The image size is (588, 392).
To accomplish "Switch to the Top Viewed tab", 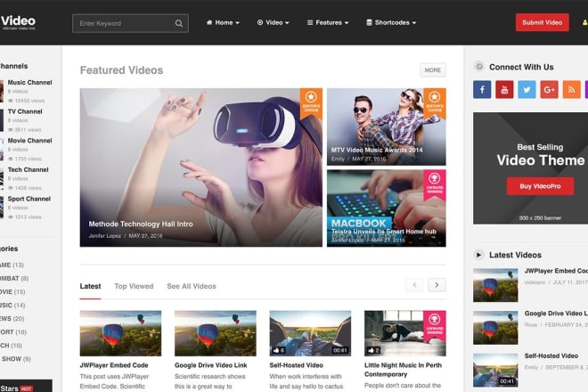I will pos(134,286).
